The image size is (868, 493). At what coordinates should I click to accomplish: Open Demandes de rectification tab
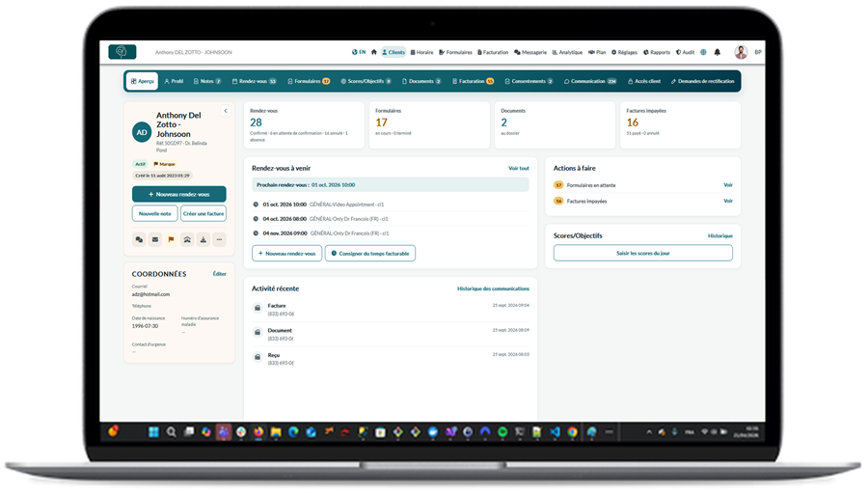tap(702, 81)
